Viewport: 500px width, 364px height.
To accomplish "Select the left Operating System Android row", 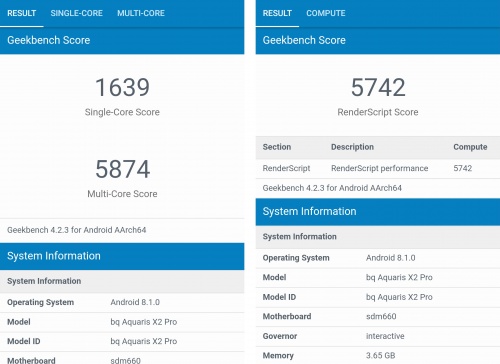I will (x=122, y=302).
